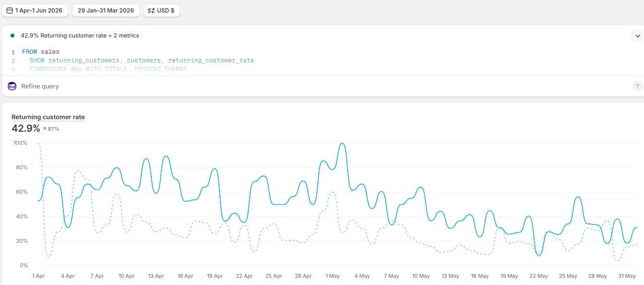Click the 25 May x-axis date label

pos(568,276)
